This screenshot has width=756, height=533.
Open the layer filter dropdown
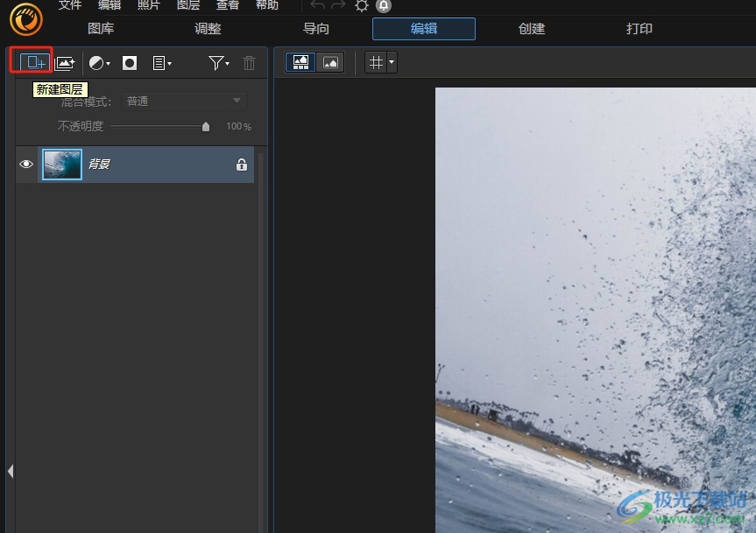pos(219,63)
